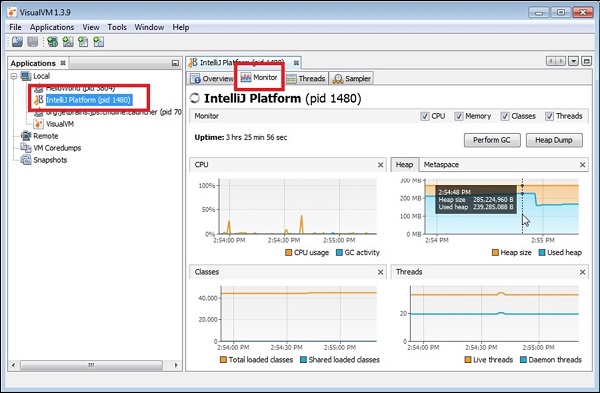
Task: Select the VM Coredumps tree item
Action: point(57,147)
